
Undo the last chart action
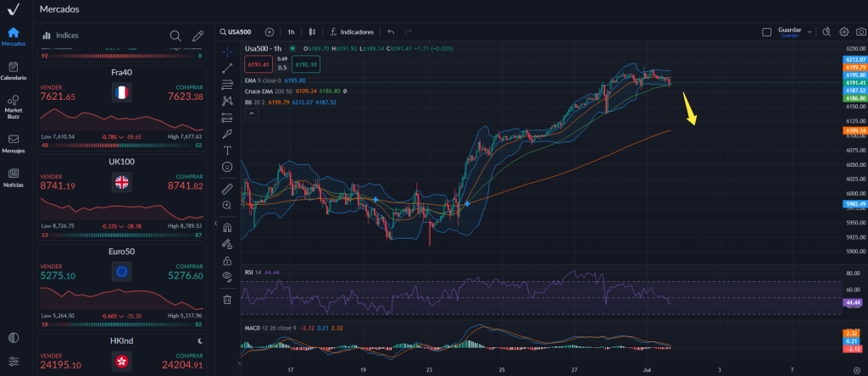pyautogui.click(x=392, y=32)
